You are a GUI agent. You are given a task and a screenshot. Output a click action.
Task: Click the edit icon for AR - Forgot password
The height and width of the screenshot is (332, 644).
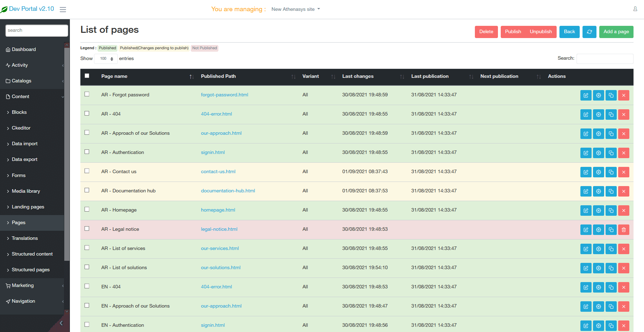point(586,95)
